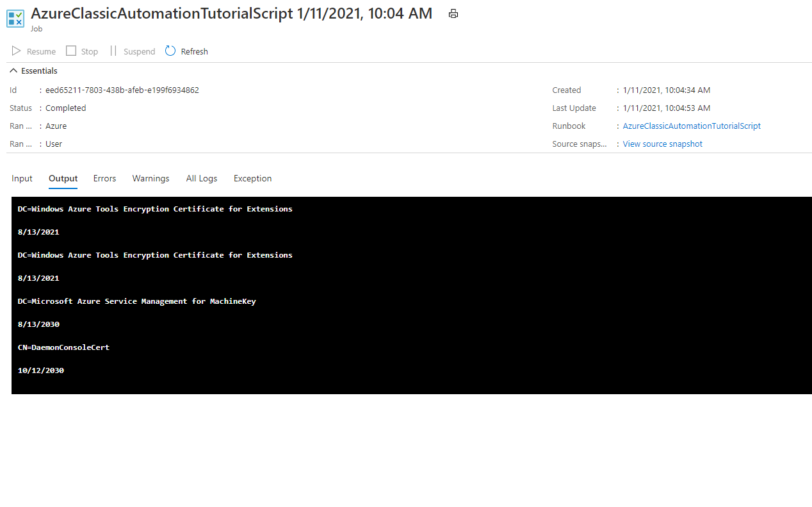812x507 pixels.
Task: Click the 8/13/2030 expiry date output
Action: click(38, 324)
